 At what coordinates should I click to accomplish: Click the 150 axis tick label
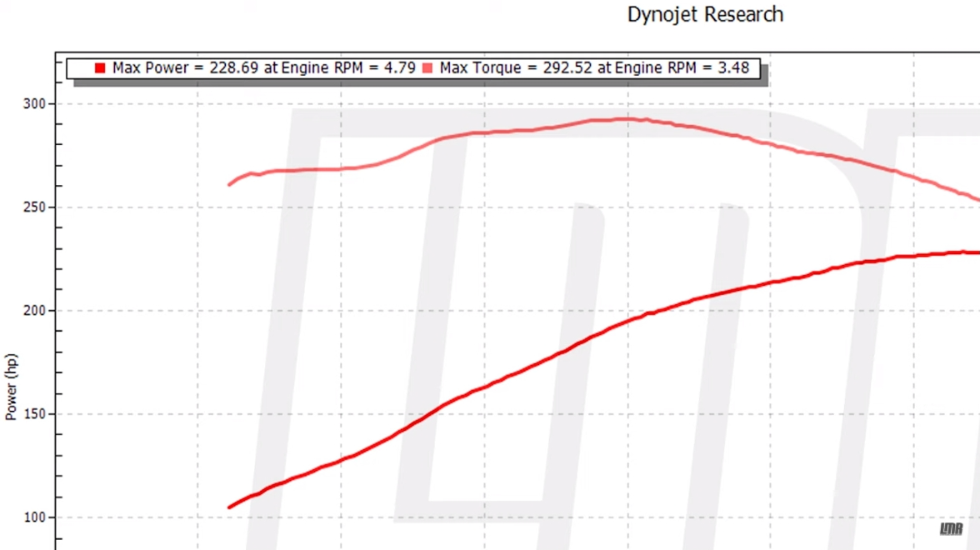[x=34, y=413]
